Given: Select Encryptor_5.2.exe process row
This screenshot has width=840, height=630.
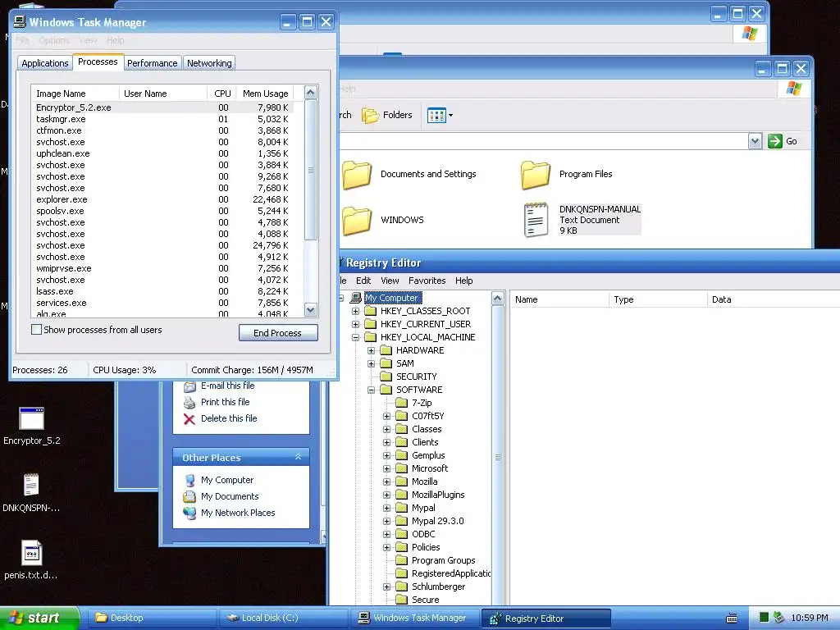Looking at the screenshot, I should (162, 107).
